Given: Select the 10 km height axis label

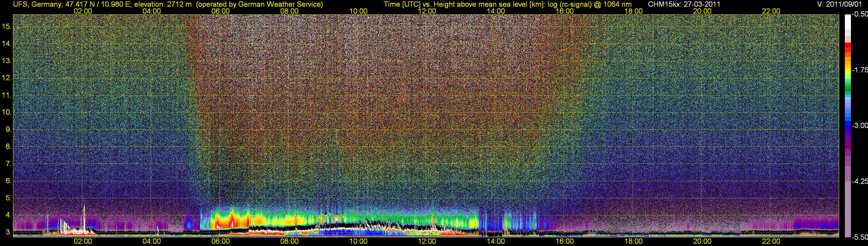Looking at the screenshot, I should pyautogui.click(x=6, y=112).
